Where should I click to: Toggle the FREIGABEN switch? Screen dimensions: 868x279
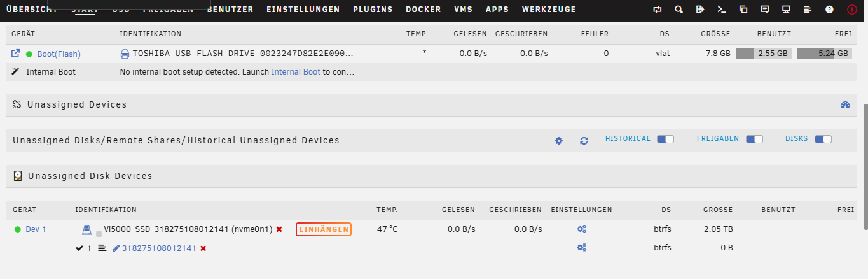coord(754,139)
